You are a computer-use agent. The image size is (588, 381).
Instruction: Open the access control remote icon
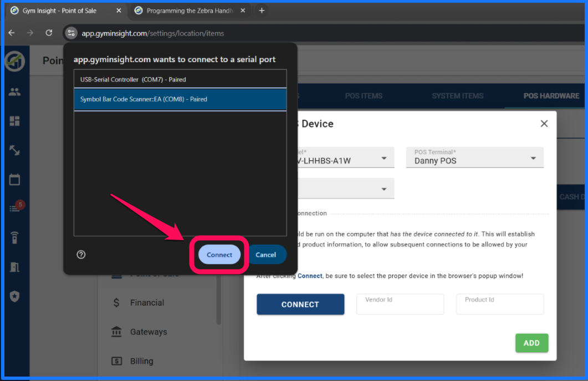click(14, 237)
